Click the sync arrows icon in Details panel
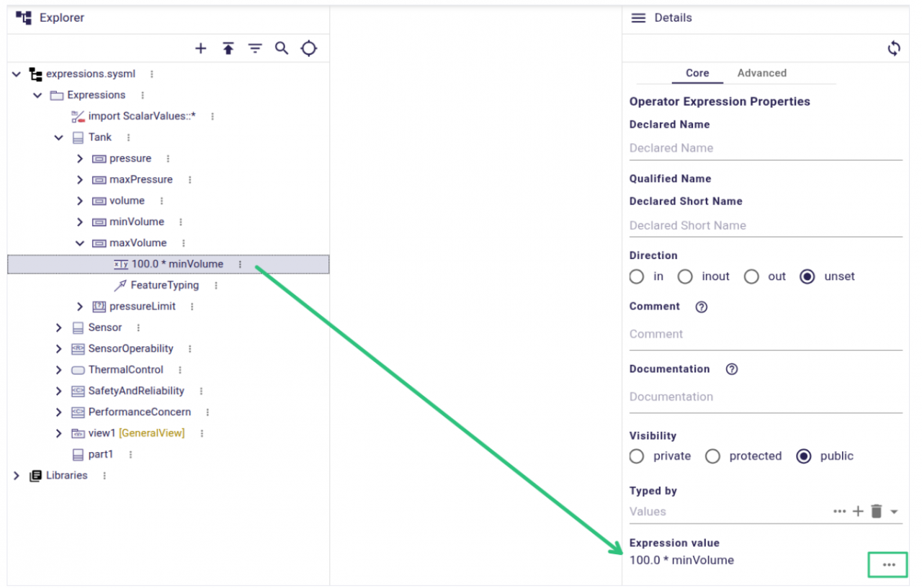Viewport: 922px width, 588px height. click(x=894, y=48)
